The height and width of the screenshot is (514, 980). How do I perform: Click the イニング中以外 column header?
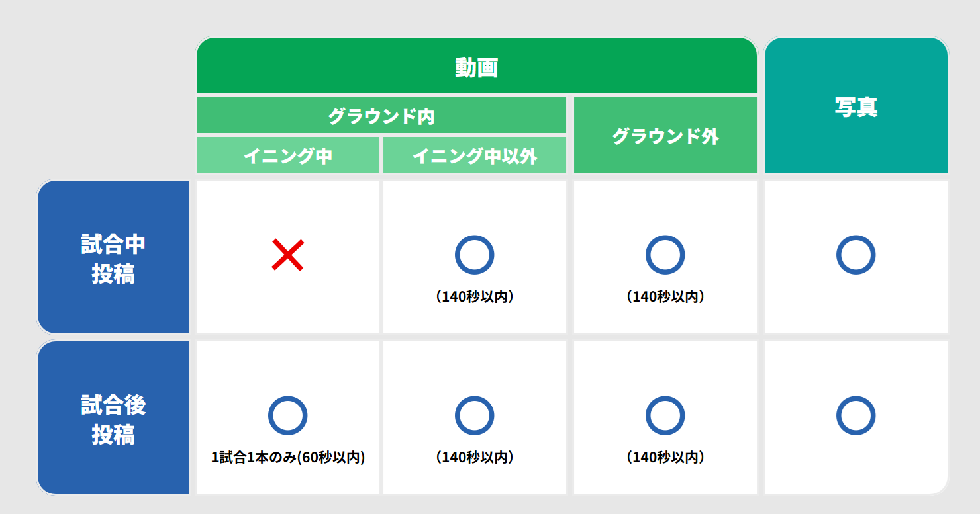pos(474,156)
